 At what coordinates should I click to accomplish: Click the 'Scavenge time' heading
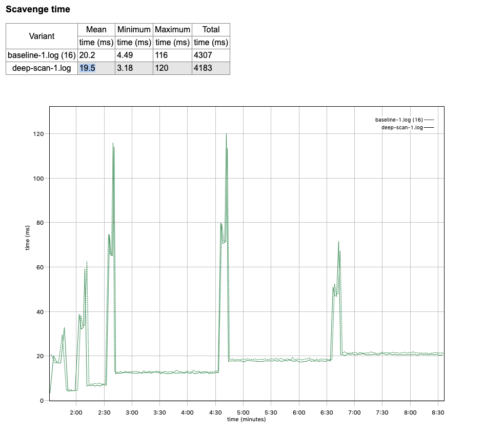click(38, 9)
